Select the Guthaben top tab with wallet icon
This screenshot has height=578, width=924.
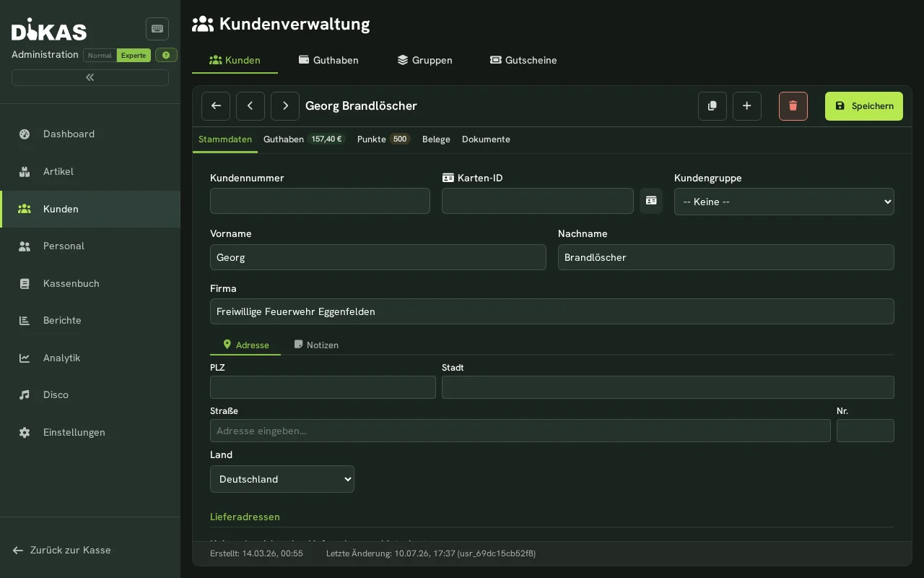pyautogui.click(x=328, y=60)
